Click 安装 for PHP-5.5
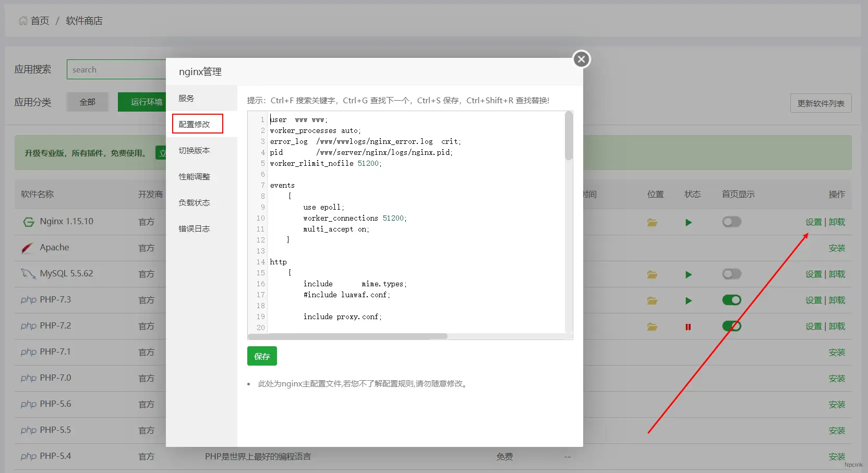The height and width of the screenshot is (473, 868). pyautogui.click(x=837, y=431)
